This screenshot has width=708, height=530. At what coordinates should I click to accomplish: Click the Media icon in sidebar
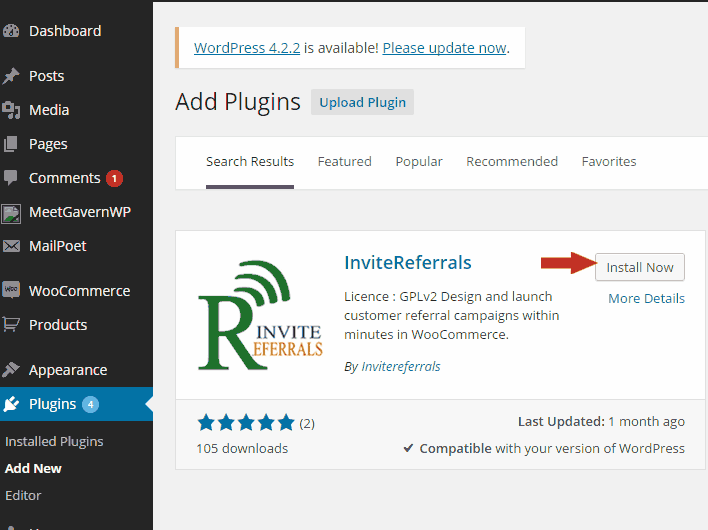[x=11, y=110]
